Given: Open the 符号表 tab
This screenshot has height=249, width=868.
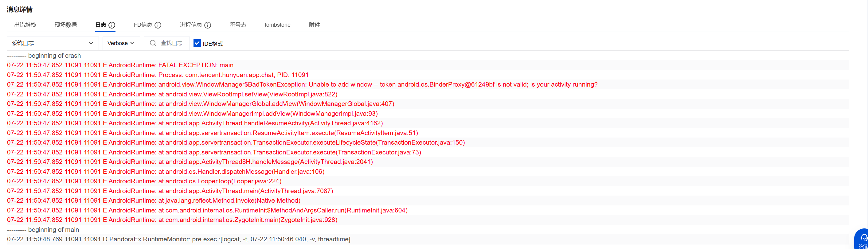Looking at the screenshot, I should pyautogui.click(x=238, y=25).
